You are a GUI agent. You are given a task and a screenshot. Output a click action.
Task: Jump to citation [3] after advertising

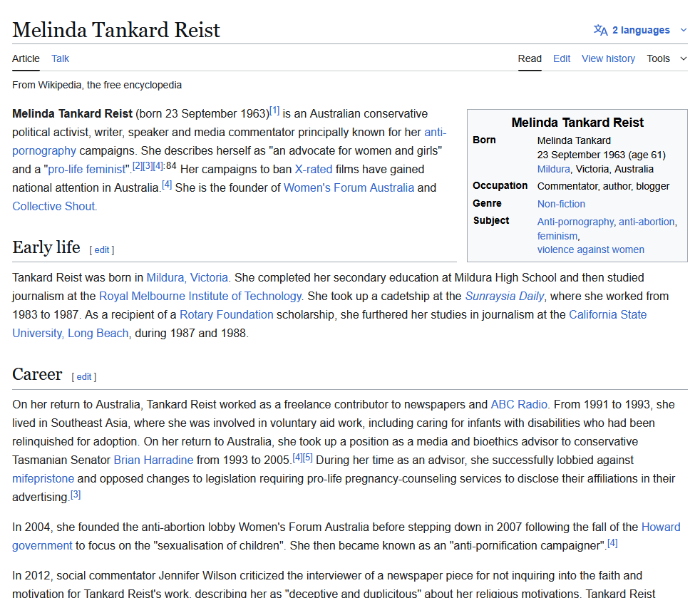click(x=76, y=494)
